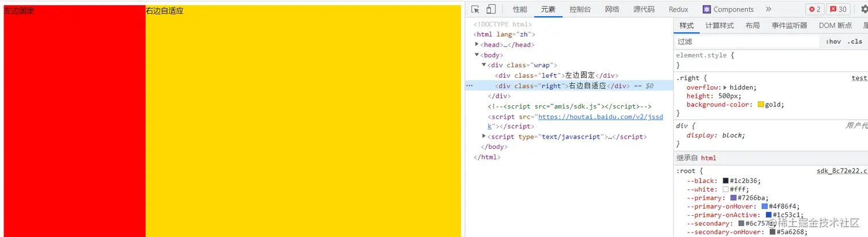This screenshot has width=868, height=237.
Task: Toggle the :hov element state button
Action: 833,41
